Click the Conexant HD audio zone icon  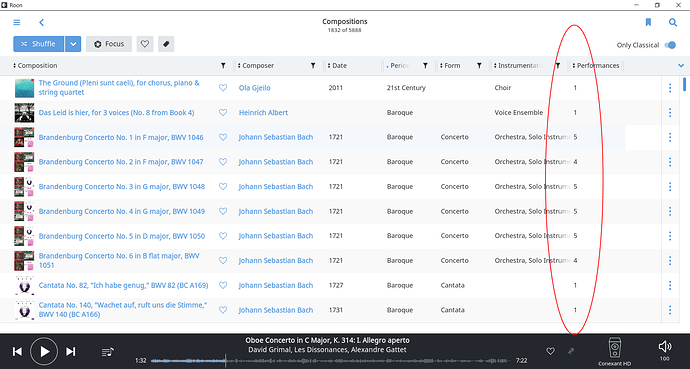(x=614, y=348)
